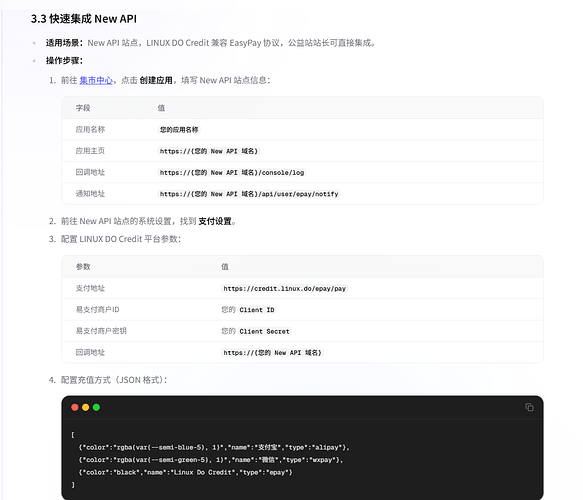583x500 pixels.
Task: Click the api/user/epay/notify URL value
Action: pyautogui.click(x=249, y=194)
